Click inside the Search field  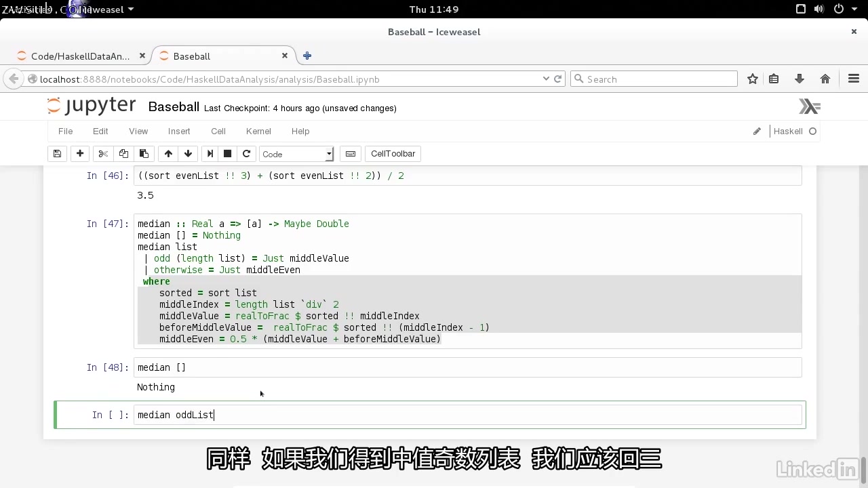(x=654, y=79)
